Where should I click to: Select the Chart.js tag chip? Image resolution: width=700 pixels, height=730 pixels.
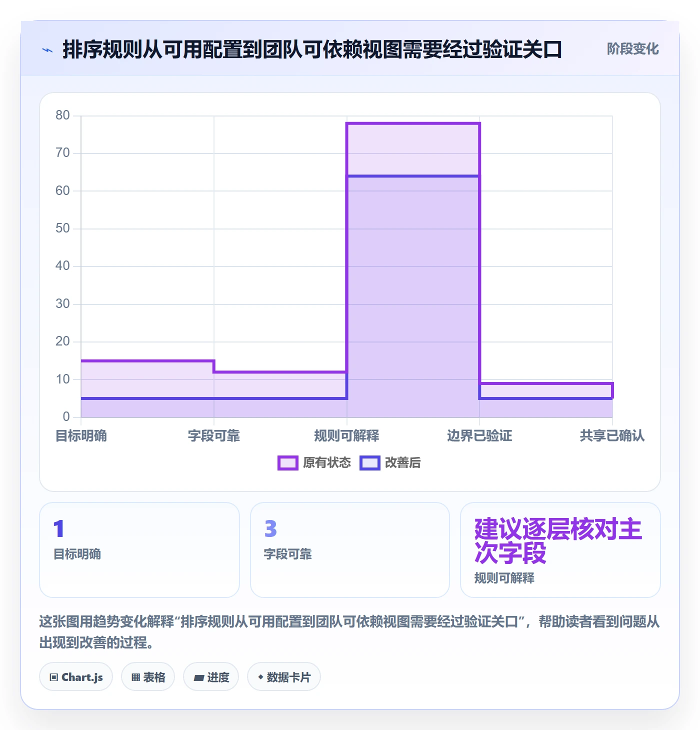click(x=76, y=677)
